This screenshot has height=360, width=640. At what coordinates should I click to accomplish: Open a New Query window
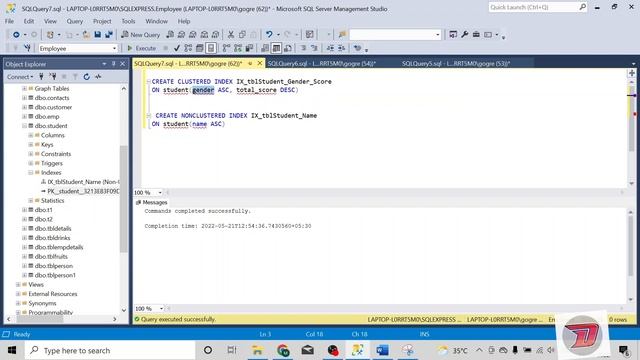click(x=140, y=35)
